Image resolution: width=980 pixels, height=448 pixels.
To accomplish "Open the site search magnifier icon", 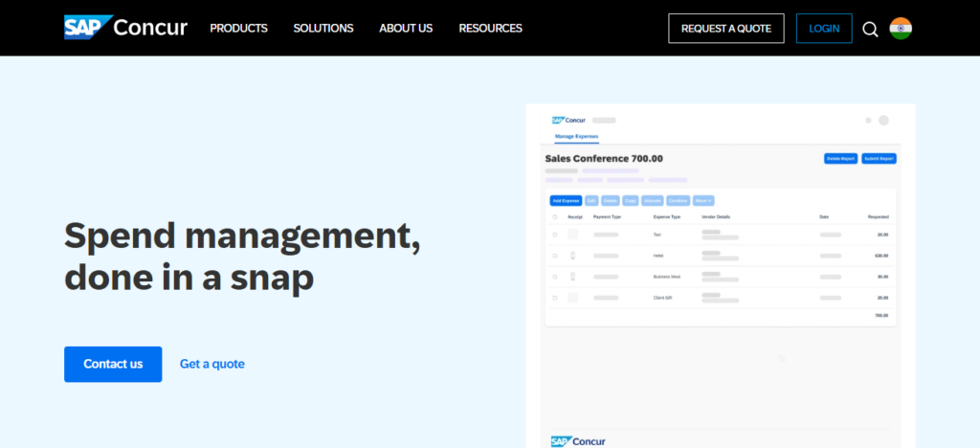I will [870, 29].
